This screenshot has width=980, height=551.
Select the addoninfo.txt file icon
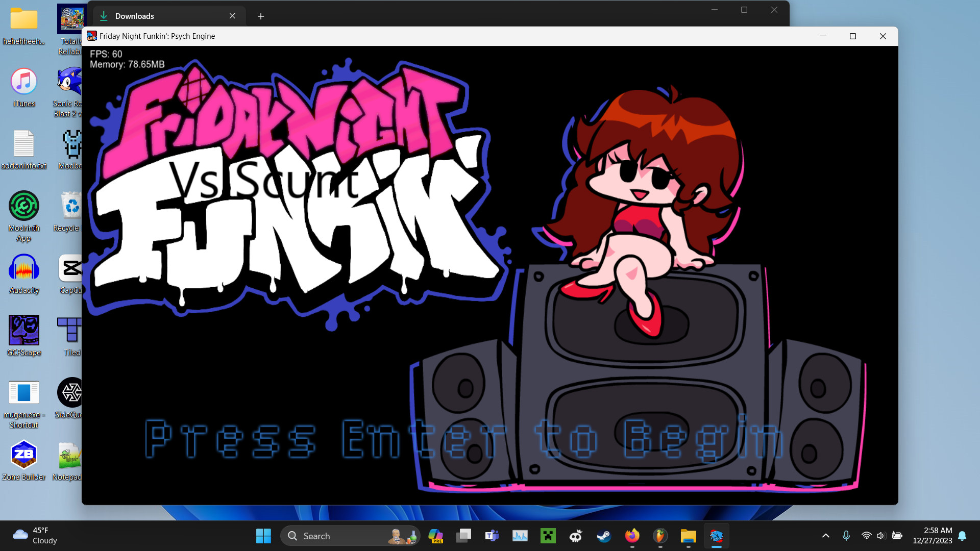tap(23, 149)
